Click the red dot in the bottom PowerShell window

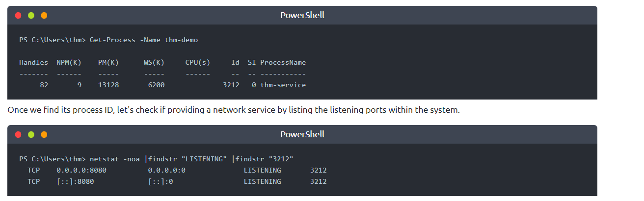18,134
